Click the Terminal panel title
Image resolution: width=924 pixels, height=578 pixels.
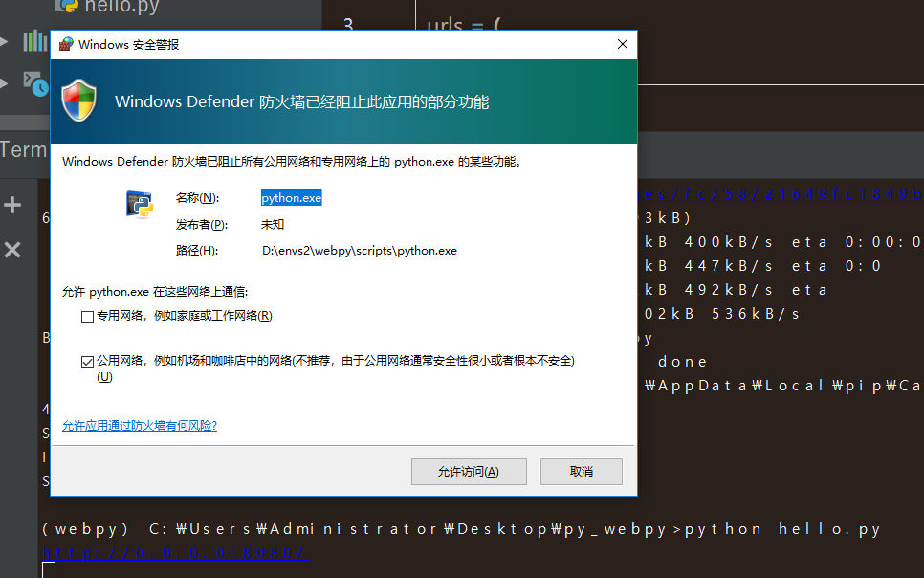(23, 150)
